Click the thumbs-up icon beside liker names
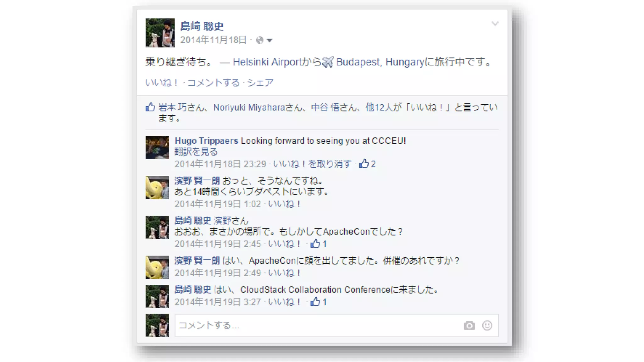644x362 pixels. point(150,107)
